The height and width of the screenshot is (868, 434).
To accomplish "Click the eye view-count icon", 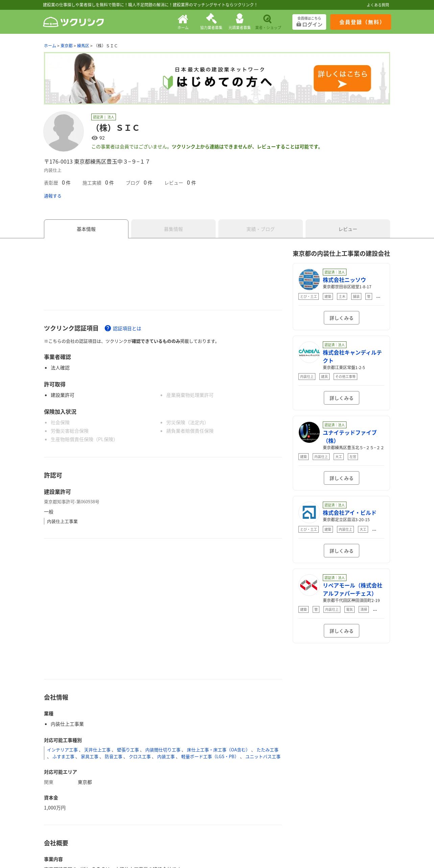I will click(95, 138).
